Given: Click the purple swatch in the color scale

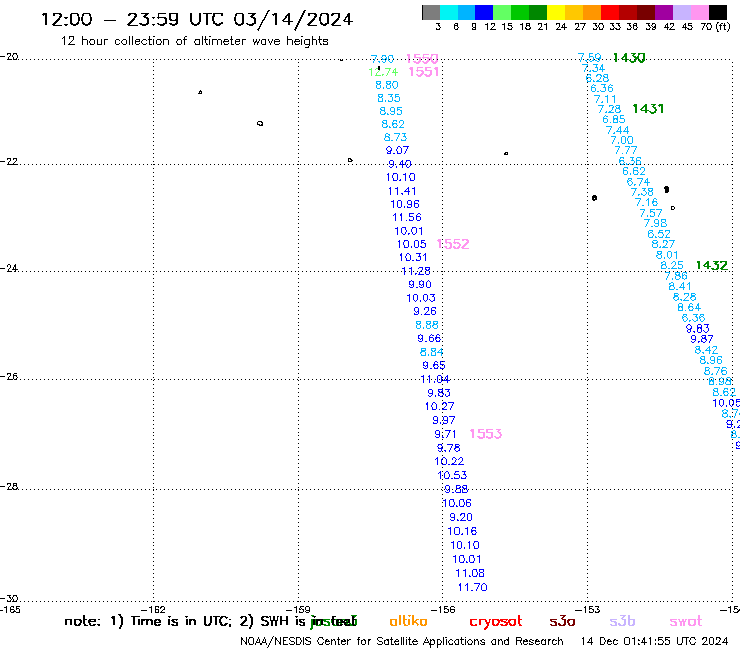Looking at the screenshot, I should click(664, 12).
